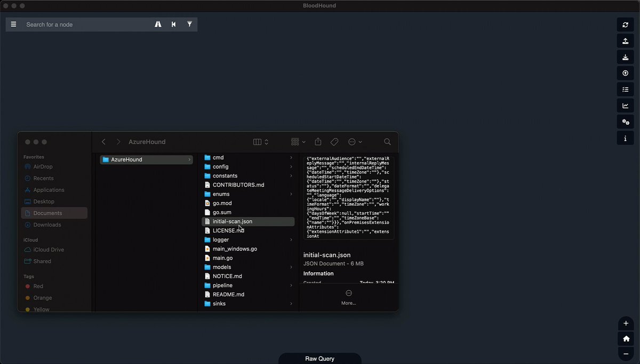Select AirDrop in Finder sidebar
This screenshot has height=364, width=640.
(54, 167)
